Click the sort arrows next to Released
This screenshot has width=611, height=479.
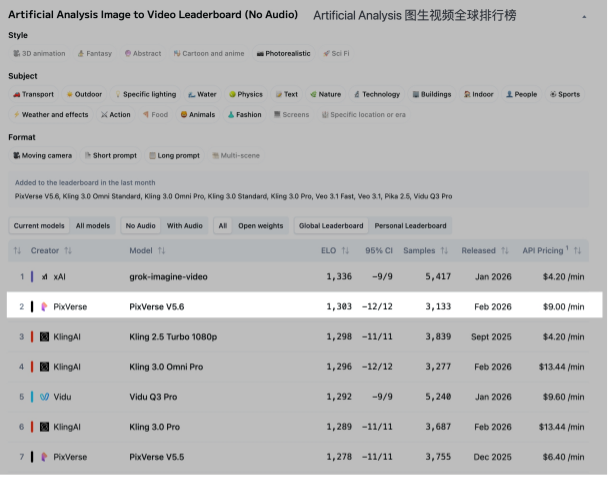pos(505,250)
